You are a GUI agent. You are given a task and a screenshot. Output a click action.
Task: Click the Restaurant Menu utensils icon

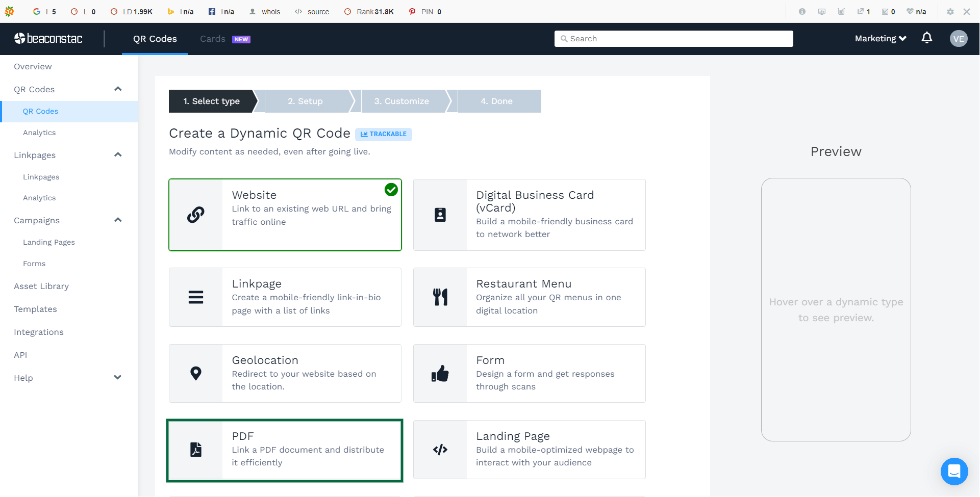(440, 297)
